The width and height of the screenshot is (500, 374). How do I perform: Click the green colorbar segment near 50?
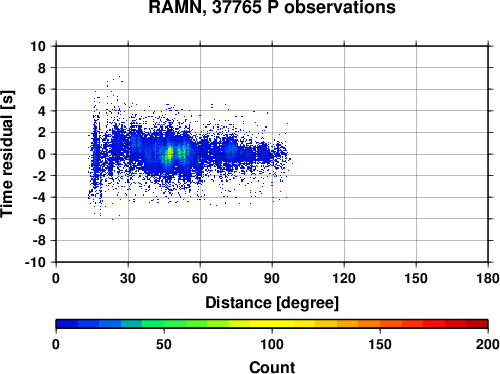click(x=164, y=323)
